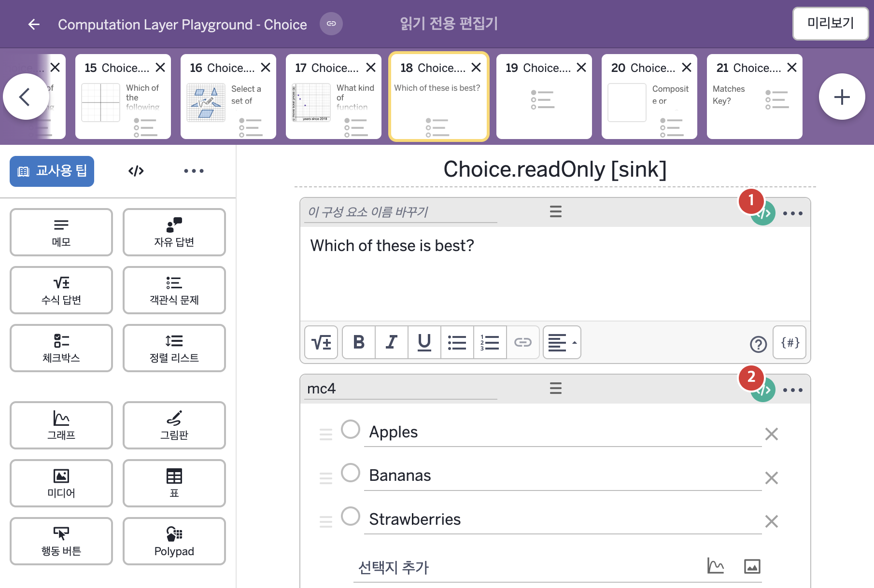This screenshot has height=588, width=874.
Task: Select the Apples radio option
Action: tap(351, 429)
